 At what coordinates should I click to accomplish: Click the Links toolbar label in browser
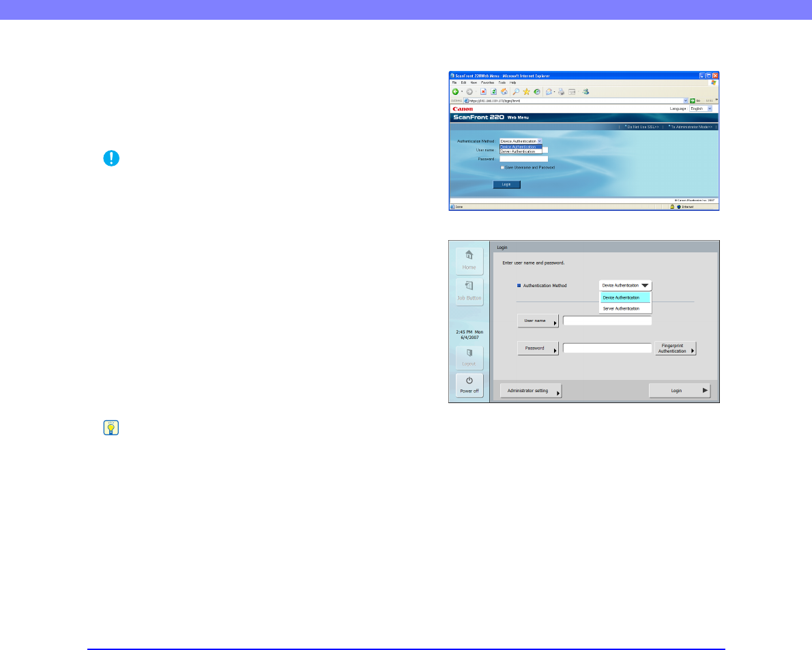coord(709,100)
